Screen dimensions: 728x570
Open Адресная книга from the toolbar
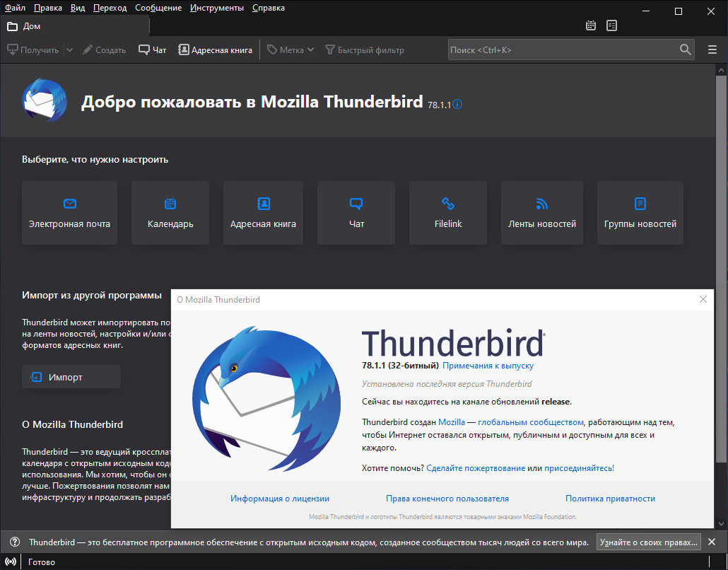click(216, 50)
